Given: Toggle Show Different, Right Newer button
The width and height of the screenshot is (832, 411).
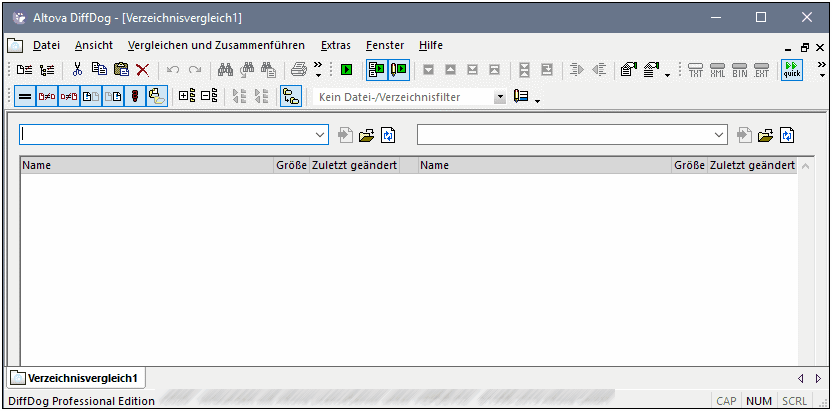Looking at the screenshot, I should pyautogui.click(x=69, y=97).
